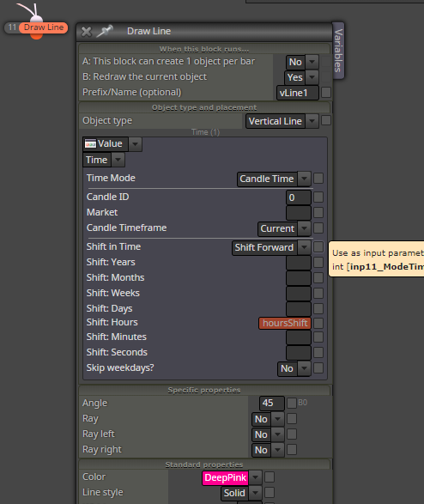Click the Shift: Months input field
Screen dimensions: 424x504
[x=299, y=278]
